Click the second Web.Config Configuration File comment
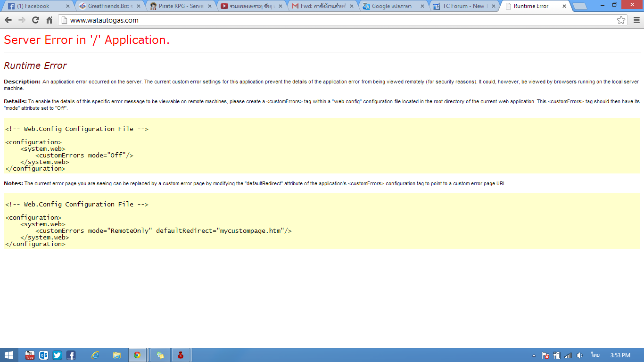 [x=77, y=204]
